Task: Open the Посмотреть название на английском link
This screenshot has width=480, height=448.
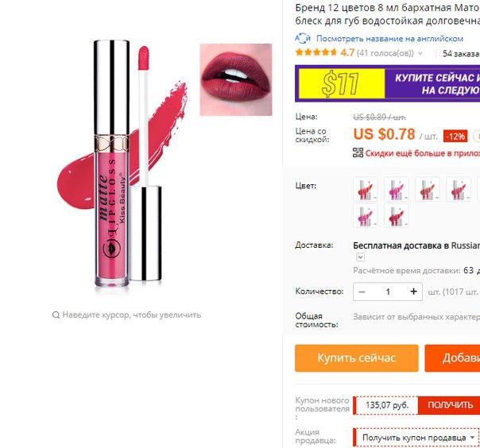Action: 389,39
